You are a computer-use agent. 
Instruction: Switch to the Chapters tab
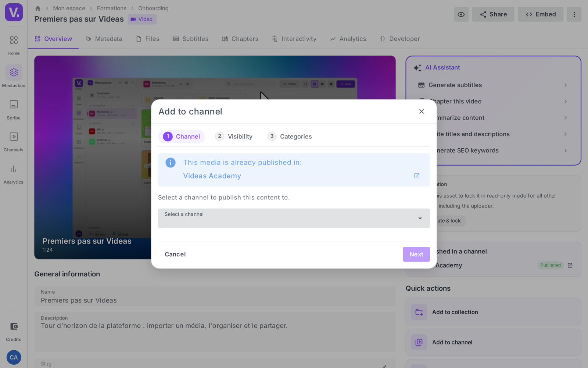240,39
